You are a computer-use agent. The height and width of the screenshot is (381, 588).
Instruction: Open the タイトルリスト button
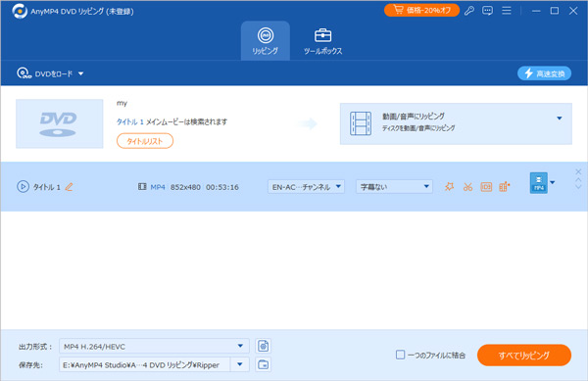[x=145, y=141]
